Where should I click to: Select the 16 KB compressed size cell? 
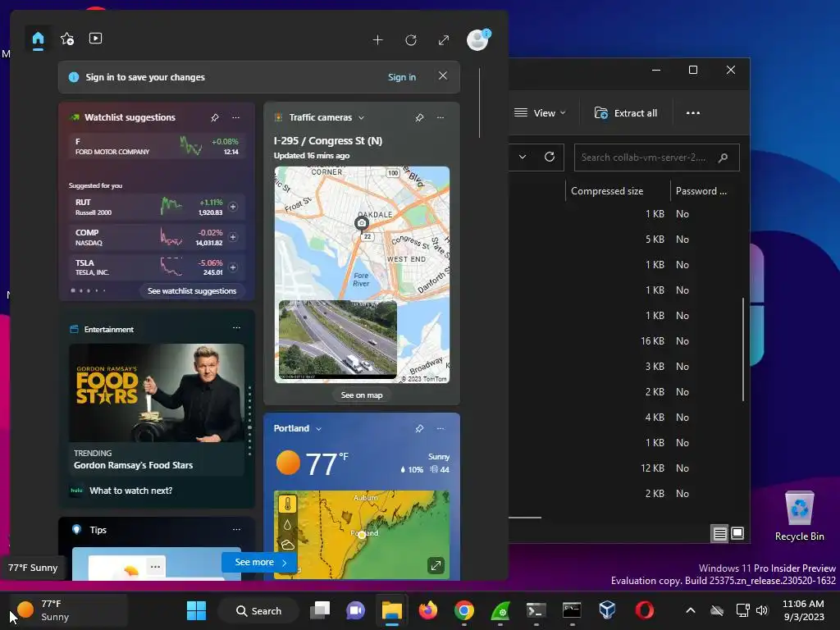click(x=652, y=341)
